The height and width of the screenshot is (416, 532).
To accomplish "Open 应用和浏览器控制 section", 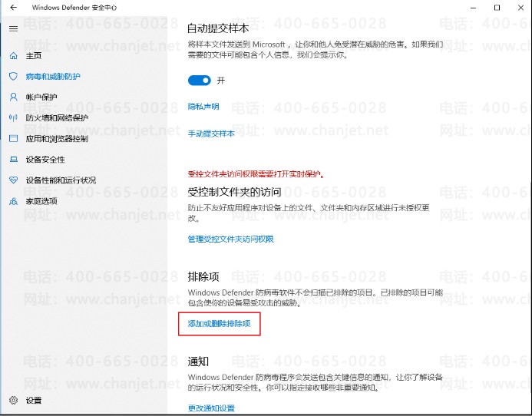I will coord(57,138).
